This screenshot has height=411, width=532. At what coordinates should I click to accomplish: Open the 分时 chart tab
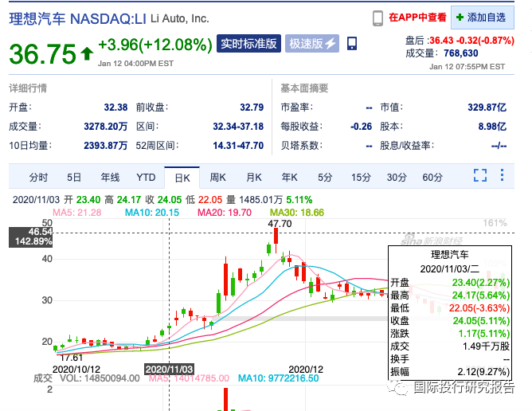(x=38, y=177)
